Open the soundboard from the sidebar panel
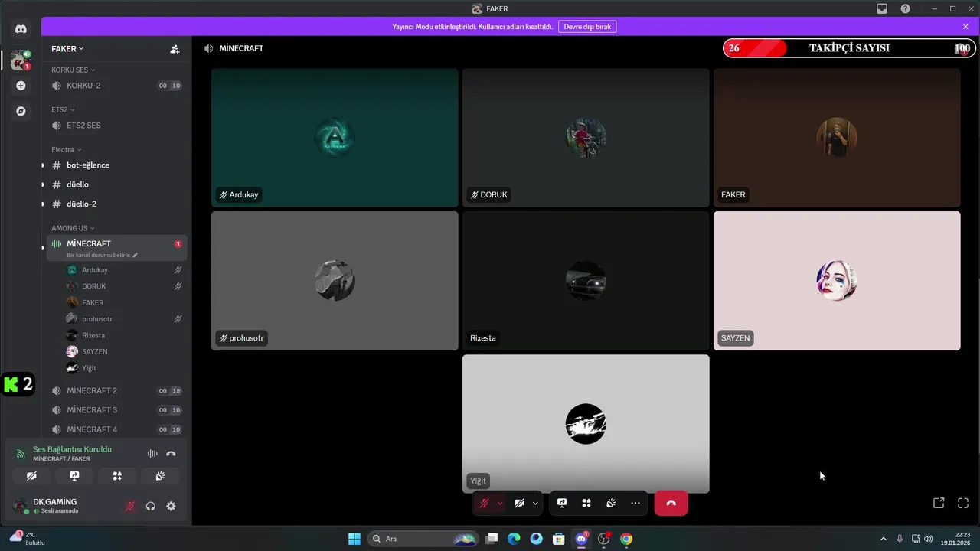The height and width of the screenshot is (551, 980). [160, 476]
